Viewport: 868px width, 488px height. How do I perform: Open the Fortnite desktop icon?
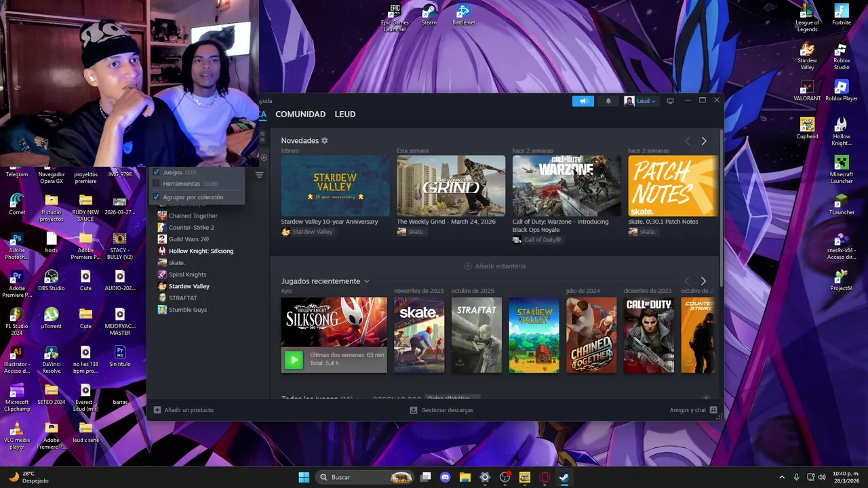tap(842, 15)
